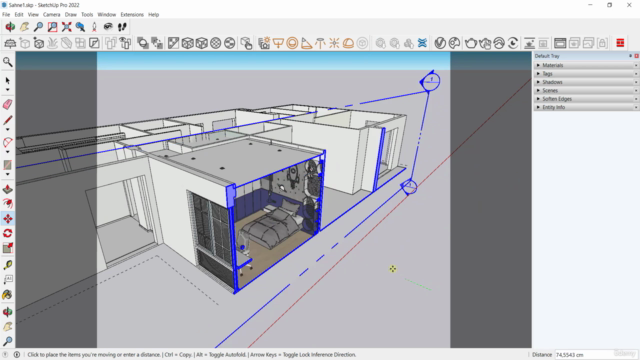The width and height of the screenshot is (640, 360).
Task: Add a V-Ray infinite plane
Action: (x=10, y=43)
